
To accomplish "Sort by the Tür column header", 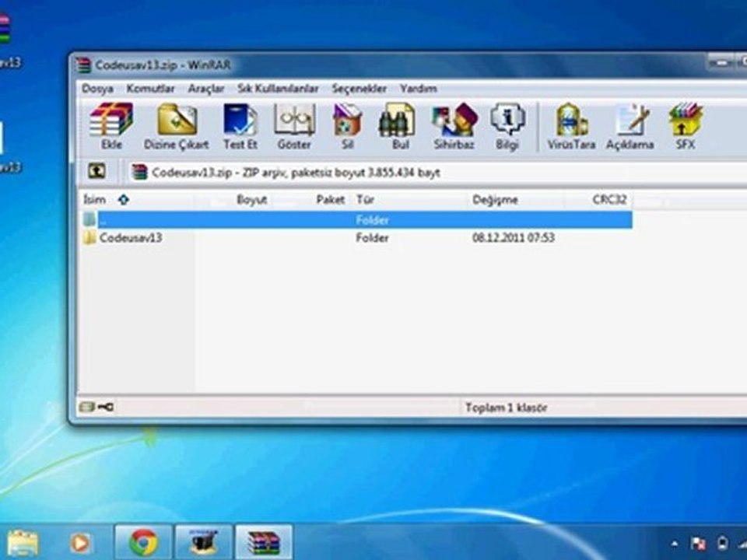I will pyautogui.click(x=366, y=200).
